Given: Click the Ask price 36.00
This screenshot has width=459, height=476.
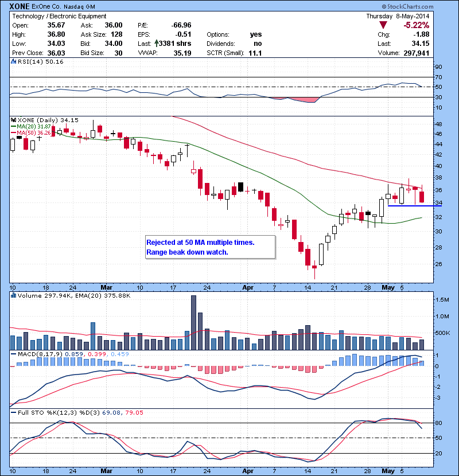Looking at the screenshot, I should pos(114,25).
